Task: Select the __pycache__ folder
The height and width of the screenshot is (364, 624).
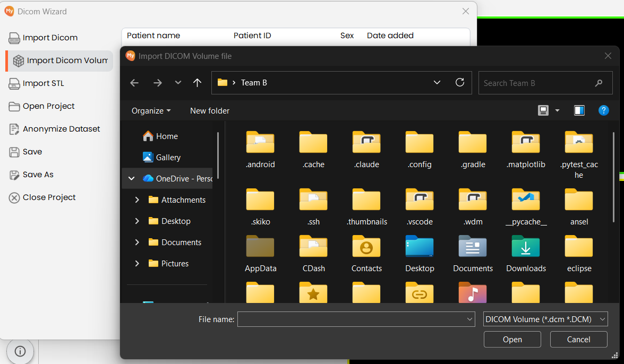Action: tap(526, 207)
